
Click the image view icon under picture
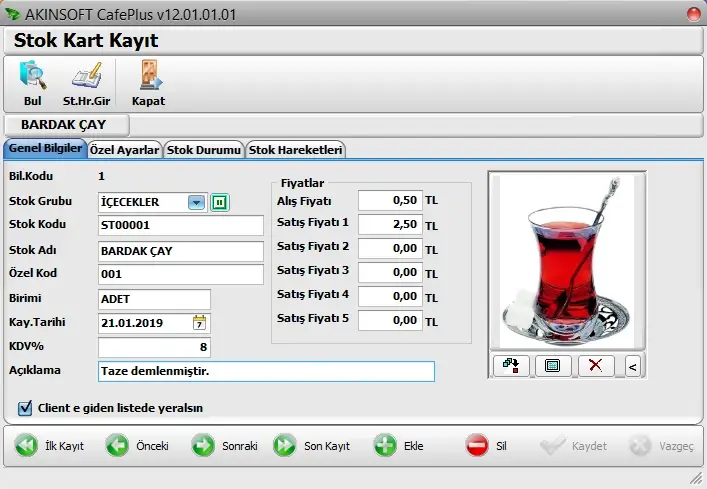click(553, 366)
